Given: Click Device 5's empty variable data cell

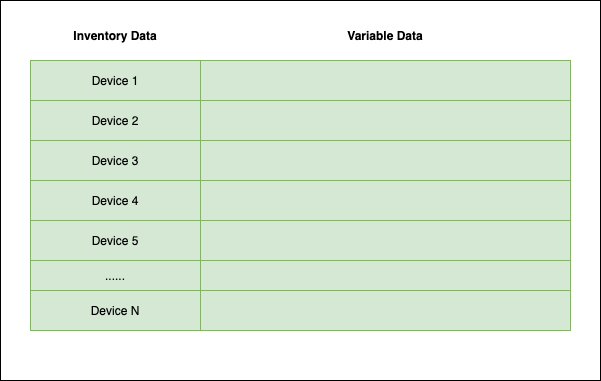Looking at the screenshot, I should pos(386,241).
